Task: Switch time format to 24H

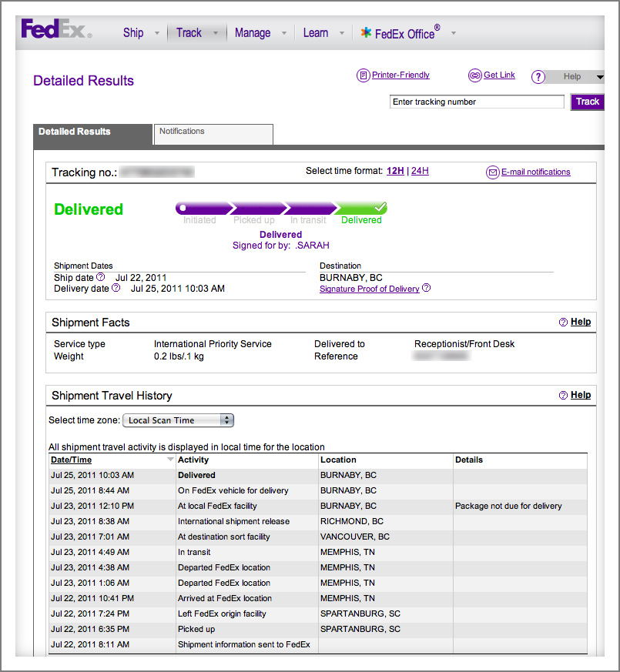Action: coord(420,171)
